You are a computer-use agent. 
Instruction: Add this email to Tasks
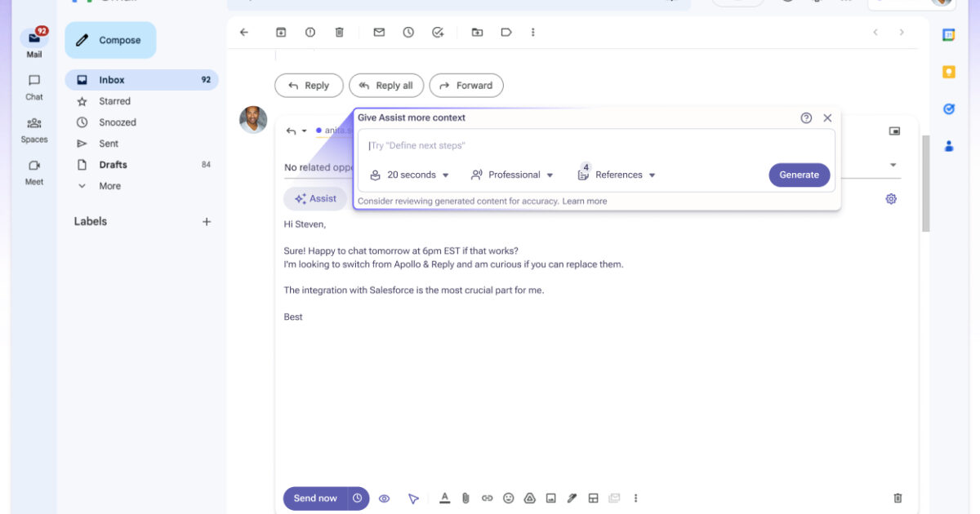pos(438,32)
